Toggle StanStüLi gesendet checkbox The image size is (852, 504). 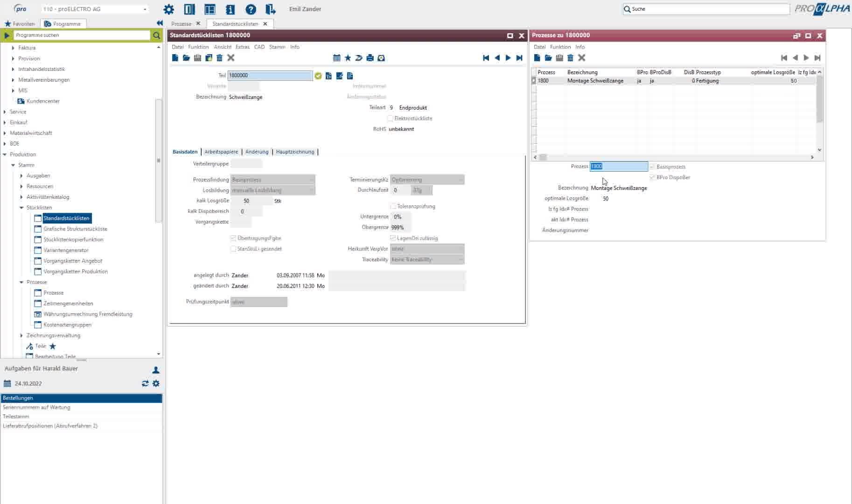tap(233, 249)
